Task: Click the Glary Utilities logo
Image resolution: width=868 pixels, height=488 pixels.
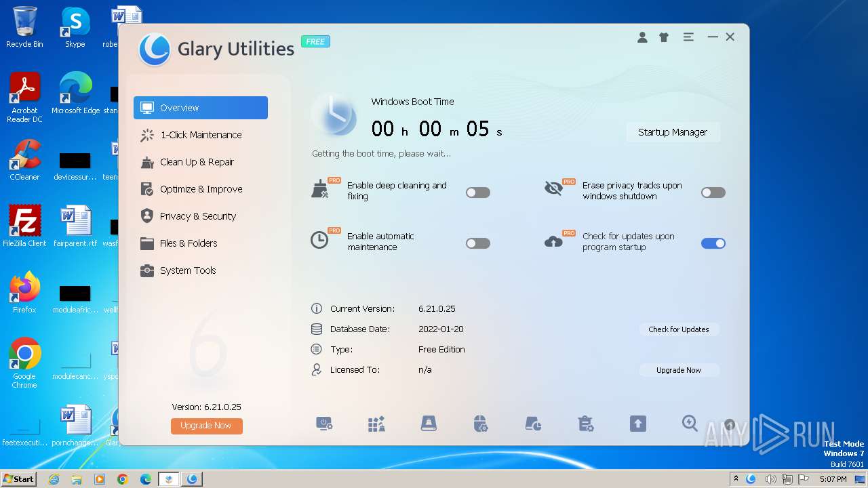Action: click(154, 49)
